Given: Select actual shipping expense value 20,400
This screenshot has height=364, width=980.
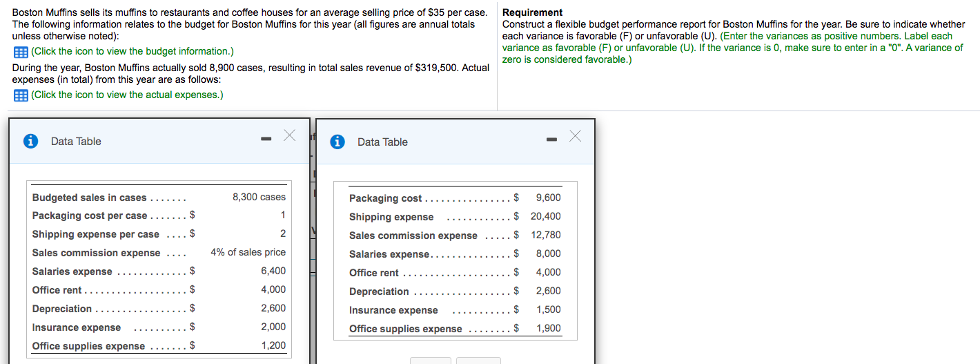Looking at the screenshot, I should [546, 216].
